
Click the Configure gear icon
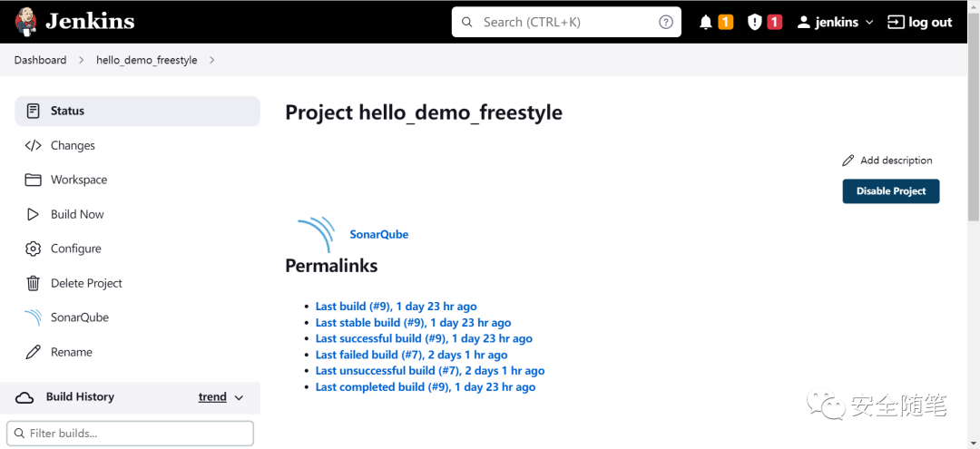pos(34,249)
